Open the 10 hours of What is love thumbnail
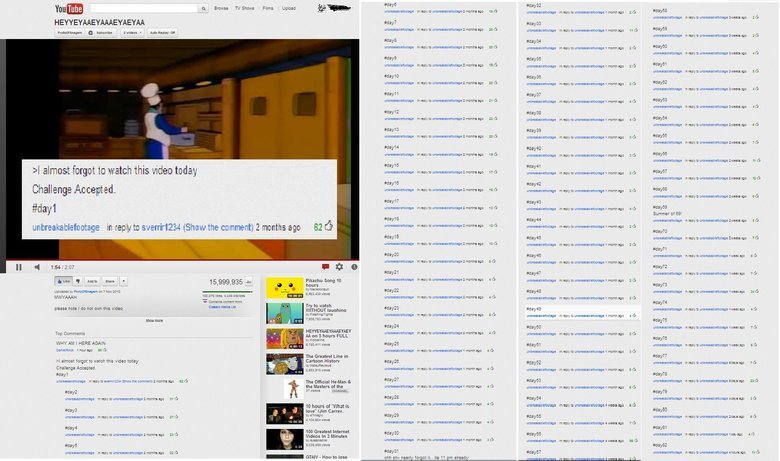Image resolution: width=780 pixels, height=461 pixels. [285, 414]
